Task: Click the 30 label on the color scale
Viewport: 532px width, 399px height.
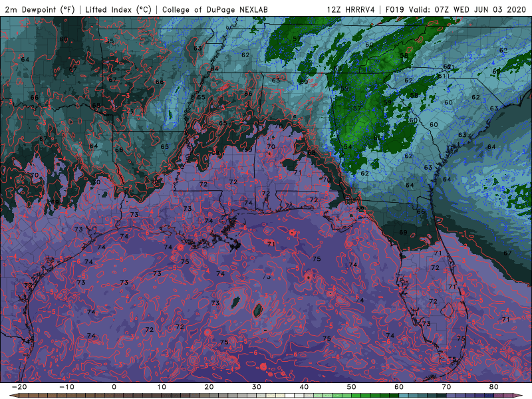Action: point(257,387)
